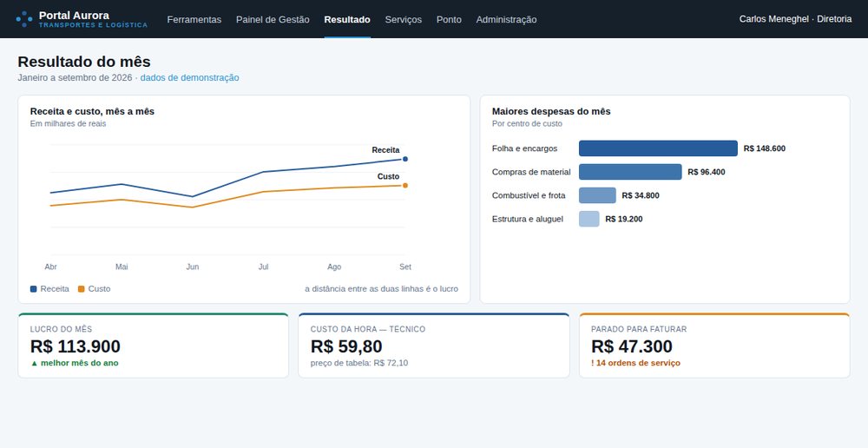Click the Receita end point on chart
This screenshot has height=448, width=868.
405,159
